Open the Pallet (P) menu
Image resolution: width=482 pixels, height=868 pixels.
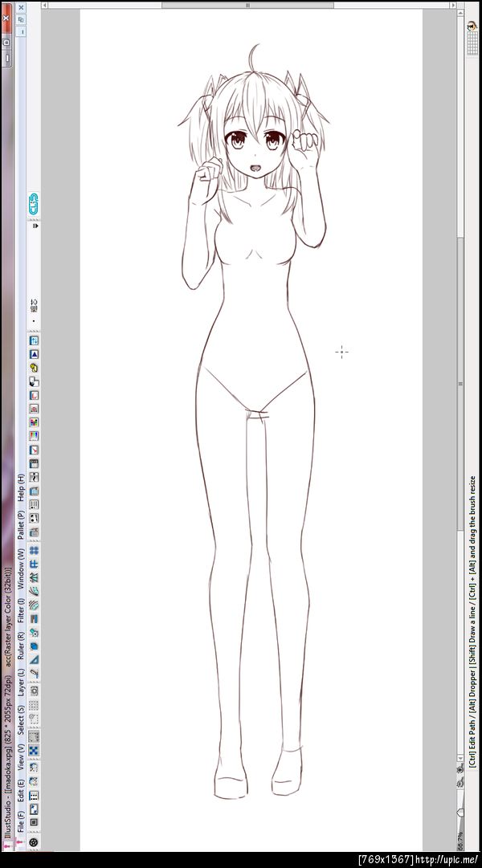pos(21,525)
